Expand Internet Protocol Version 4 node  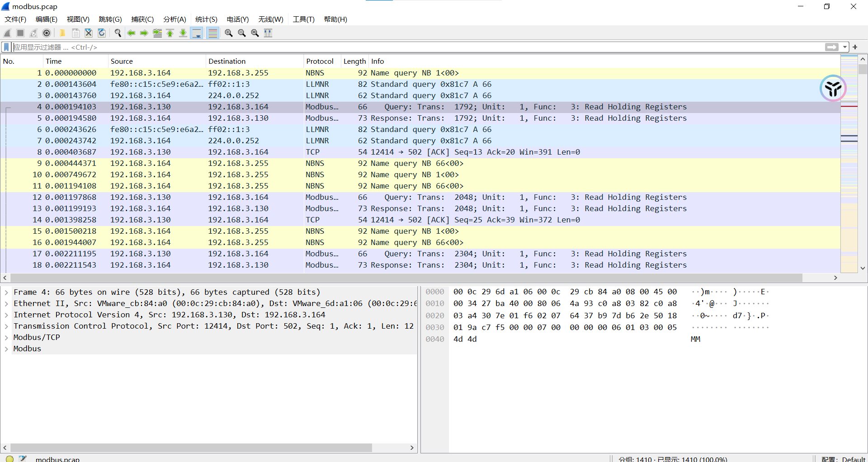(x=6, y=315)
